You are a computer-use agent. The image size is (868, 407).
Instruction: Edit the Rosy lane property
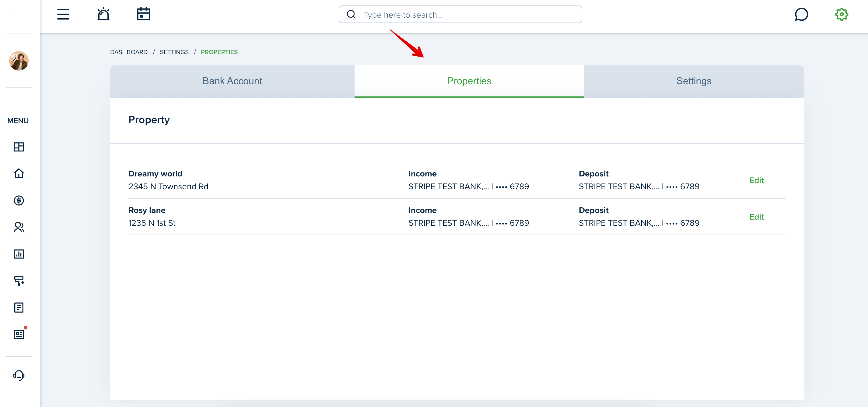coord(756,217)
